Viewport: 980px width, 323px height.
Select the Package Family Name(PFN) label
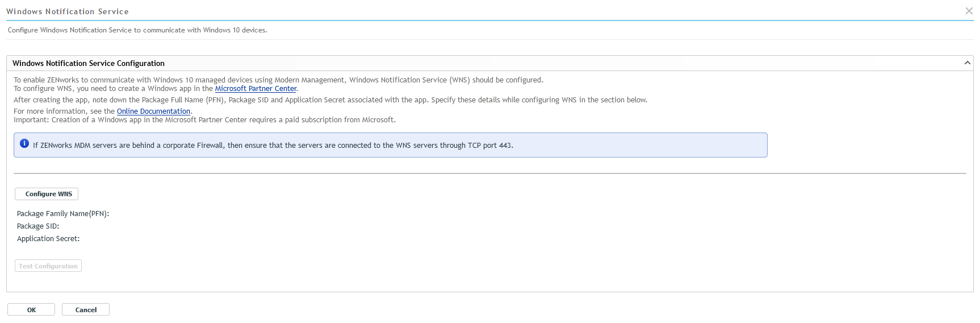[x=63, y=214]
